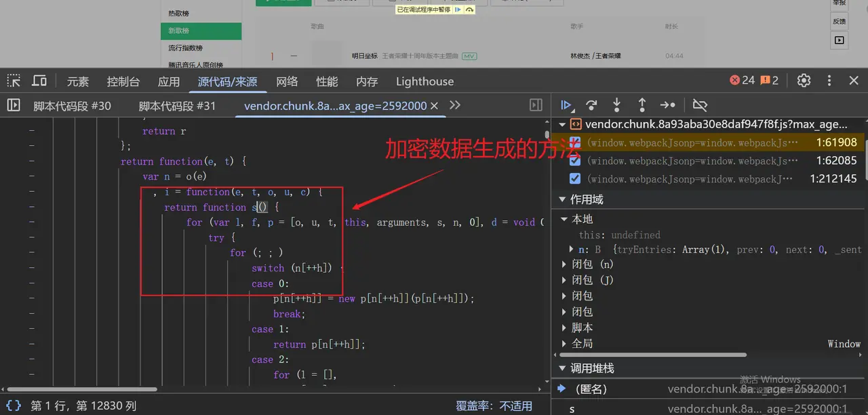Click the 24 errors counter badge
Viewport: 868px width, 415px height.
tap(742, 81)
